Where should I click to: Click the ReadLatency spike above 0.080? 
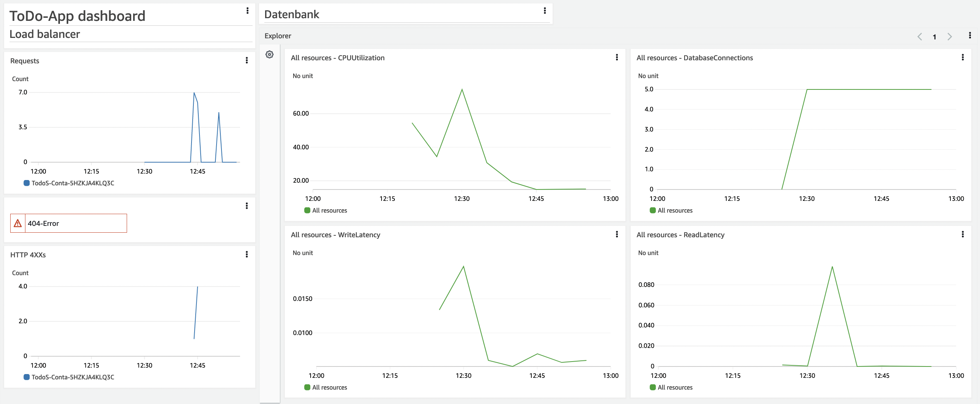pyautogui.click(x=832, y=267)
